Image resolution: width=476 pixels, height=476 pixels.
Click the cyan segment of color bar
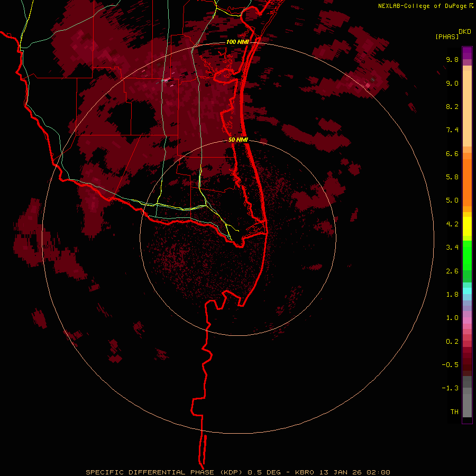[x=467, y=291]
